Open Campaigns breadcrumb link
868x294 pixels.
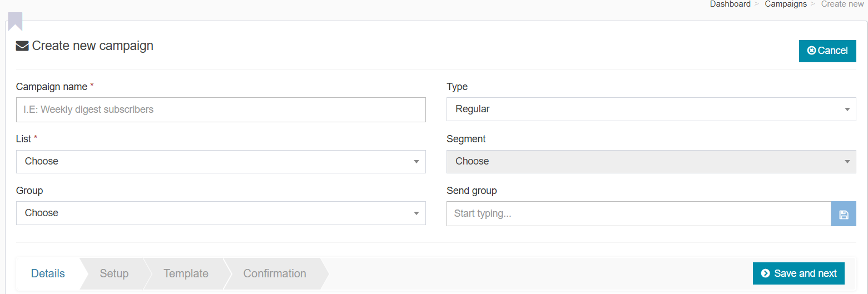[785, 4]
